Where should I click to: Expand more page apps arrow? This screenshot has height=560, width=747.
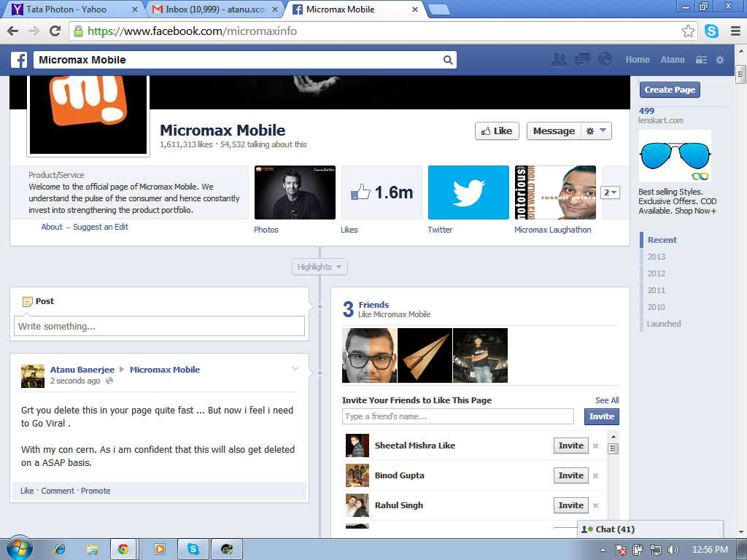[610, 192]
